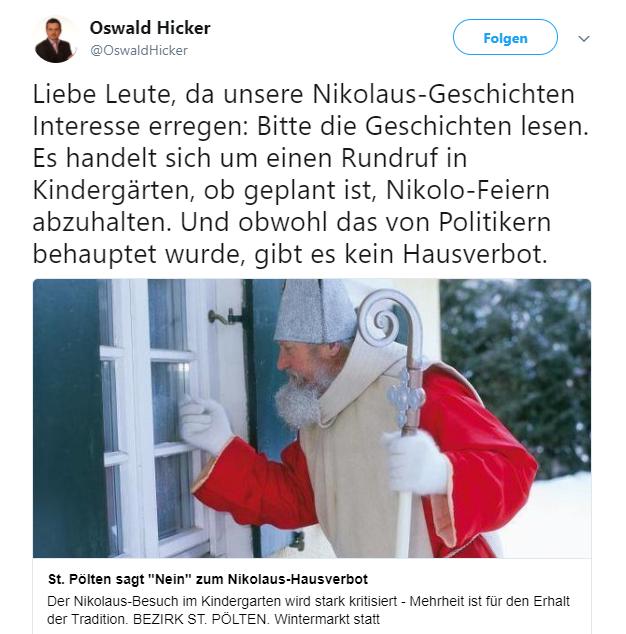The width and height of the screenshot is (626, 634).
Task: Open the Oswald Hicker display name link
Action: click(x=150, y=28)
